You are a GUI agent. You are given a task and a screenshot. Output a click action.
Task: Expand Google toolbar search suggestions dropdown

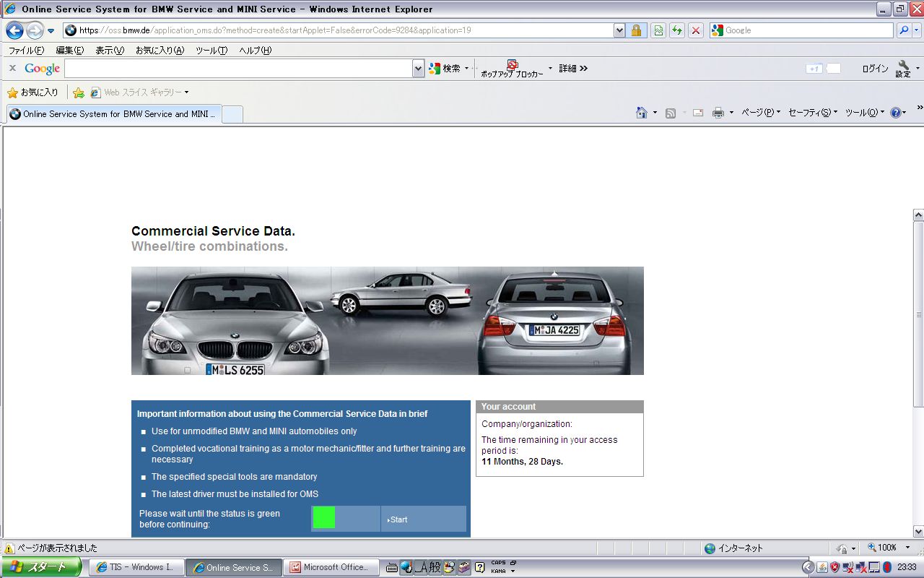tap(418, 68)
